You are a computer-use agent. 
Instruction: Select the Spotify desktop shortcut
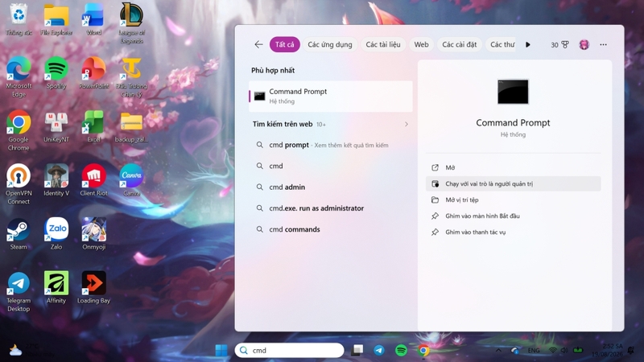point(56,73)
